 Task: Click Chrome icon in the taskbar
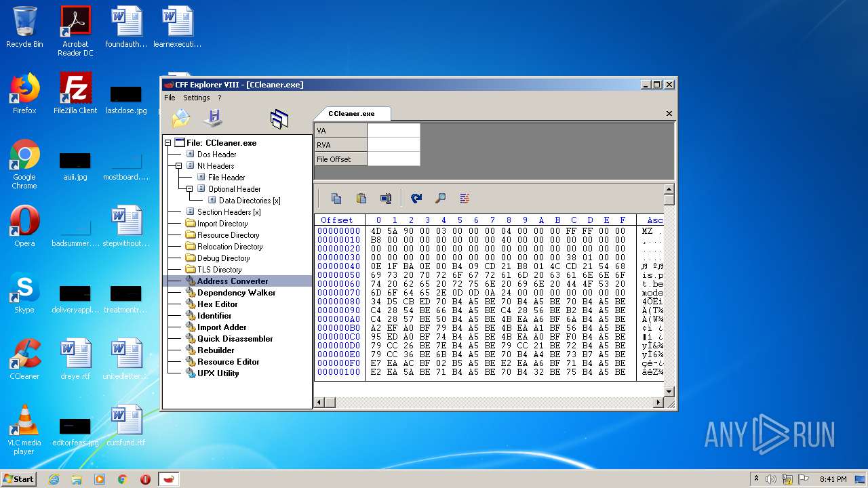tap(123, 479)
